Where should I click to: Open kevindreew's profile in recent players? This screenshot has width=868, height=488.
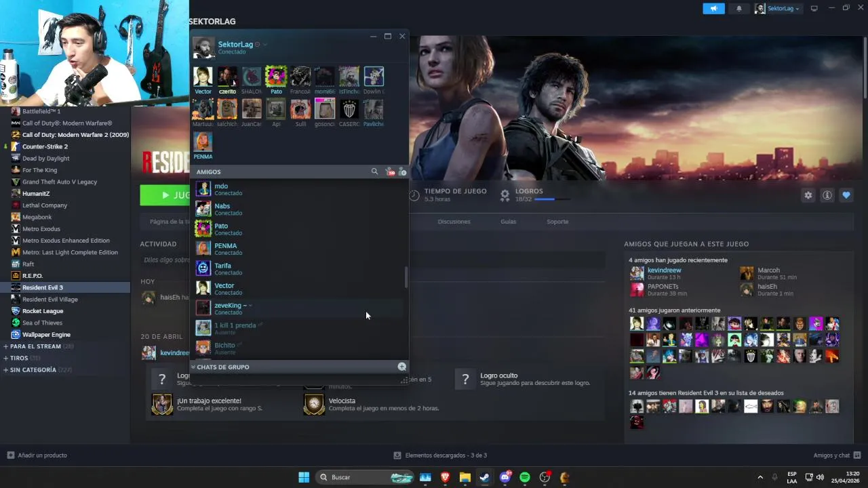tap(664, 270)
